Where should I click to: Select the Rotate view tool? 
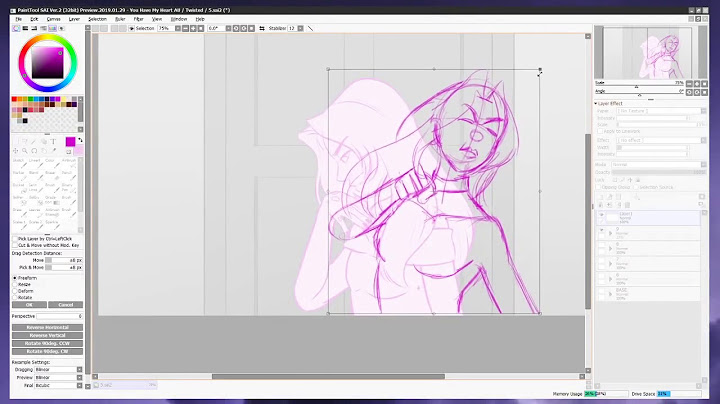pyautogui.click(x=34, y=151)
